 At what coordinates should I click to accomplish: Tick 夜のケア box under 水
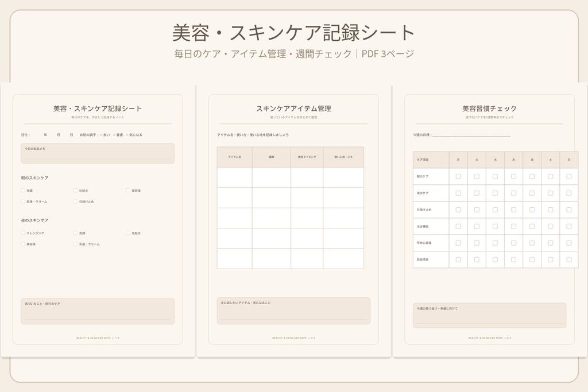pos(495,193)
